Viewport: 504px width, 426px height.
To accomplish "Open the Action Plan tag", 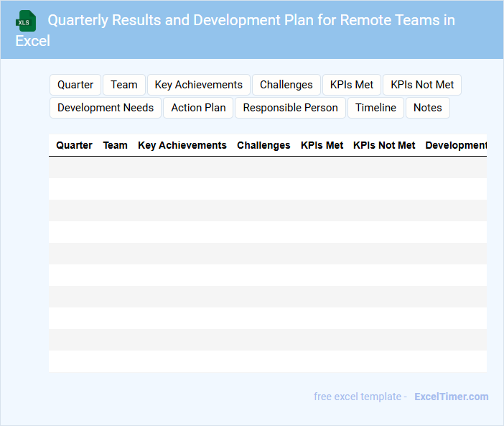I will (198, 108).
